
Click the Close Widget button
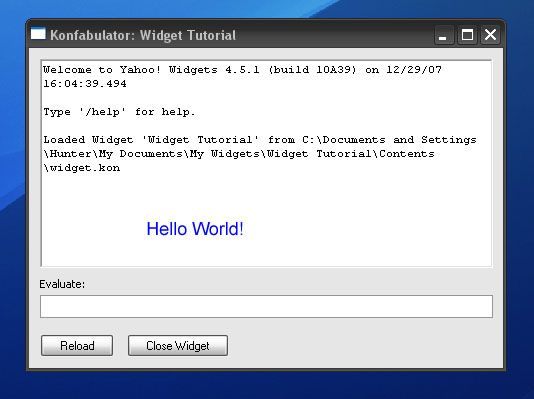click(178, 346)
